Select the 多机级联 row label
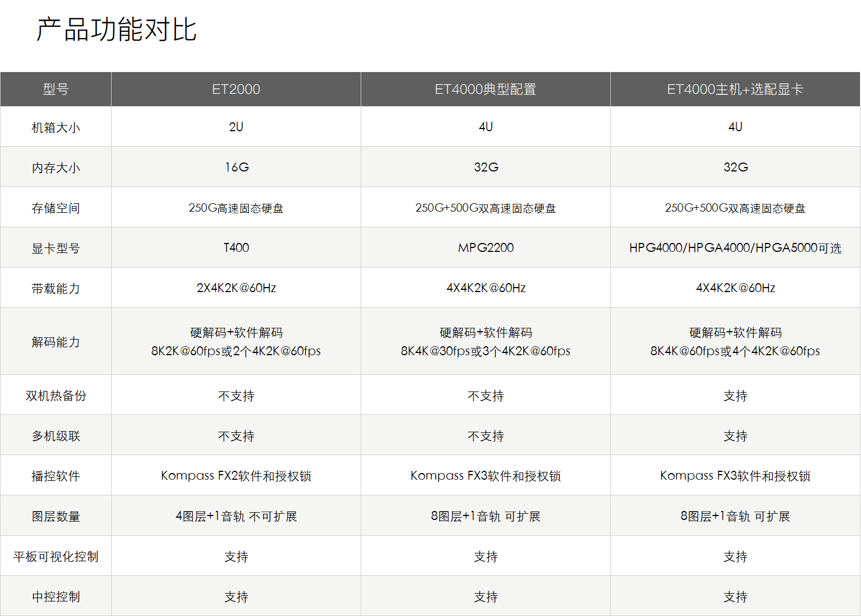 pos(56,436)
